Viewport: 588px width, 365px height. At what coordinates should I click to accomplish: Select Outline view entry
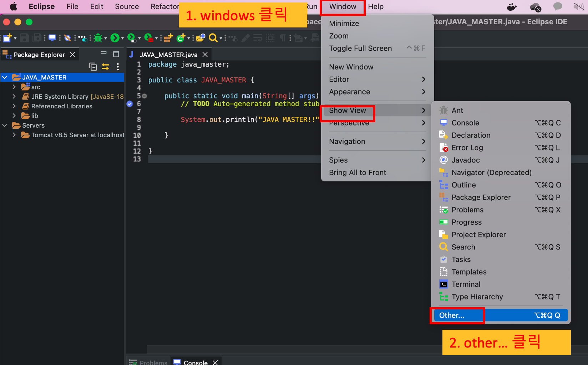coord(501,185)
